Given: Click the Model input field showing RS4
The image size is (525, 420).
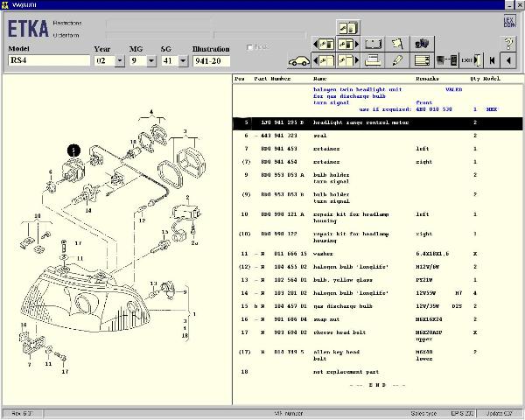Looking at the screenshot, I should click(49, 61).
